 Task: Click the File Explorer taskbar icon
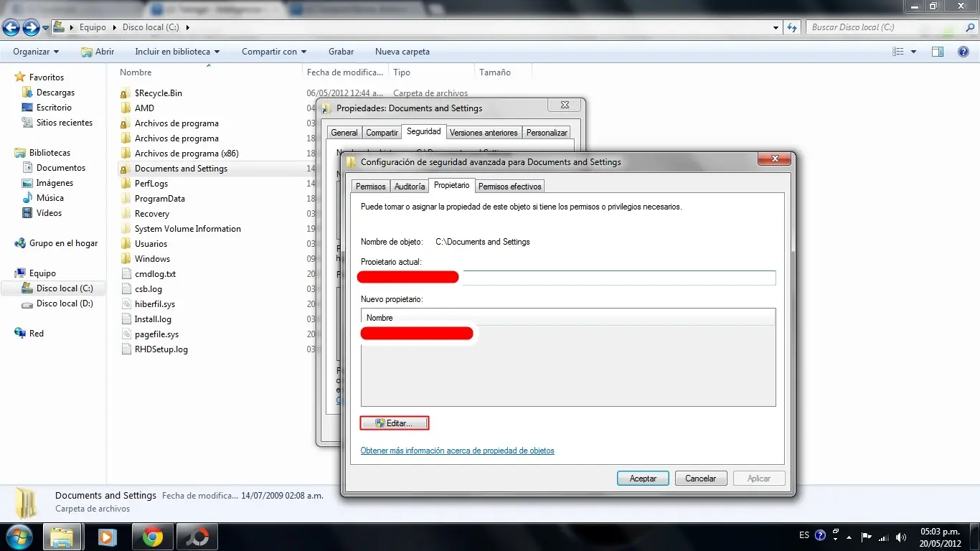[62, 537]
